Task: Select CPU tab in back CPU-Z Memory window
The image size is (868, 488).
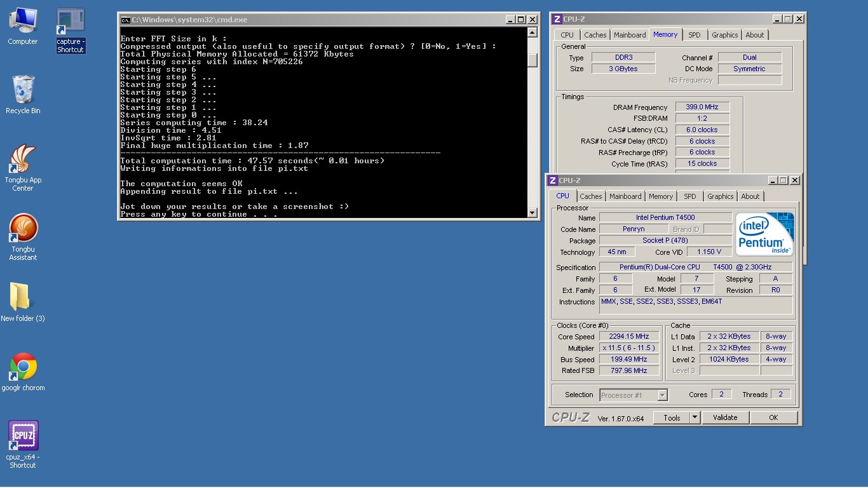Action: pyautogui.click(x=567, y=35)
